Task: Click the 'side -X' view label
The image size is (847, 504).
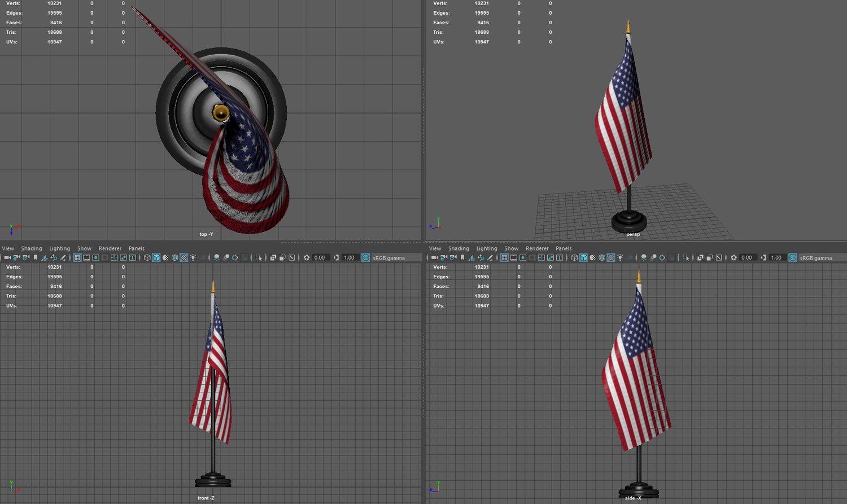Action: (633, 498)
